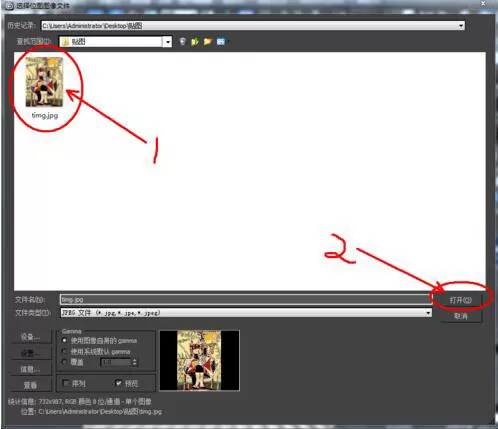This screenshot has width=498, height=429.
Task: Enable the Sequence (序列) checkbox
Action: pos(66,383)
